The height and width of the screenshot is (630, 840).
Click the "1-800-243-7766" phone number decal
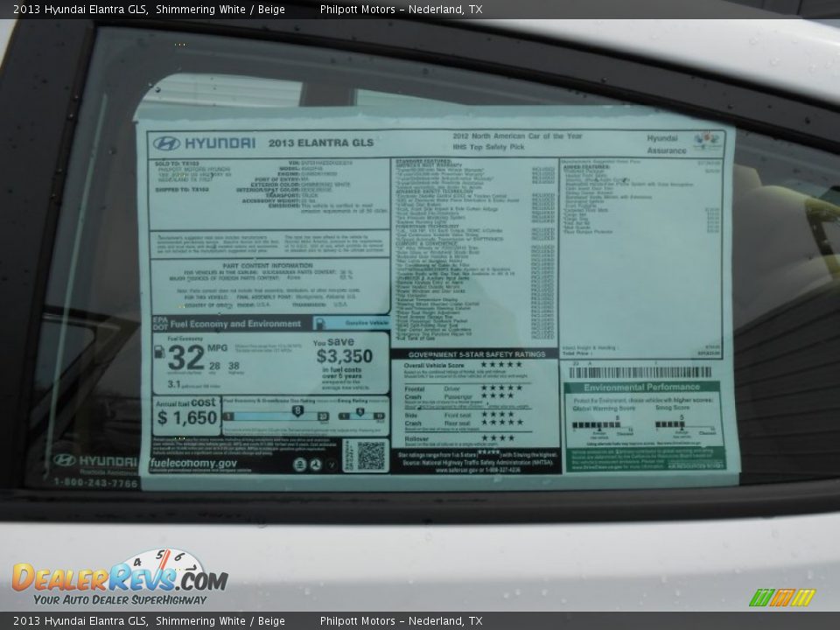(x=95, y=482)
